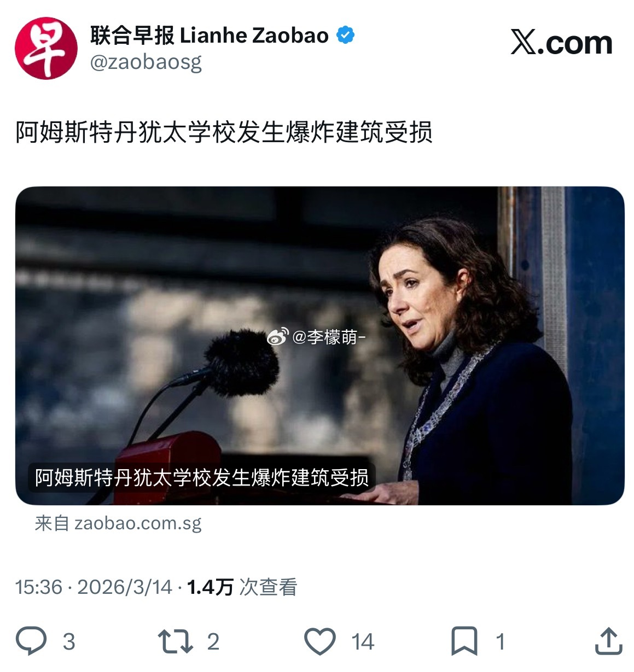Open the 联合早报 Lianhe Zaobao profile name
Viewport: 634px width, 672px height.
[x=210, y=35]
